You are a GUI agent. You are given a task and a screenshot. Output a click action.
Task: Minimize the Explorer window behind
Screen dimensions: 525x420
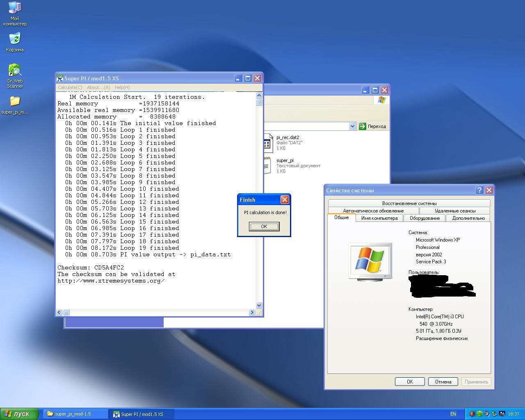click(365, 90)
